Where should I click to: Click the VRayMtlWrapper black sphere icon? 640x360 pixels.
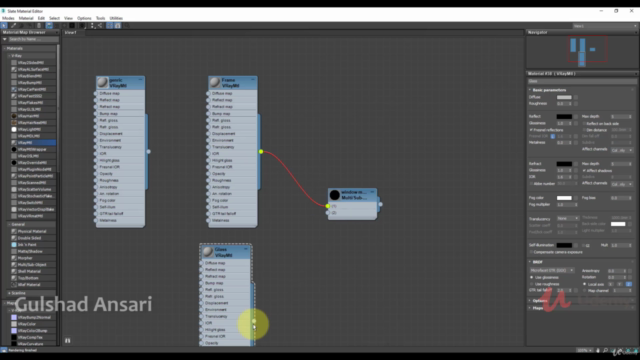pyautogui.click(x=14, y=149)
